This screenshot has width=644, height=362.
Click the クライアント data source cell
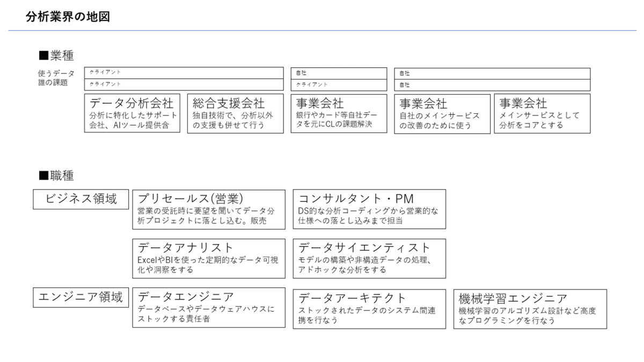pyautogui.click(x=184, y=73)
